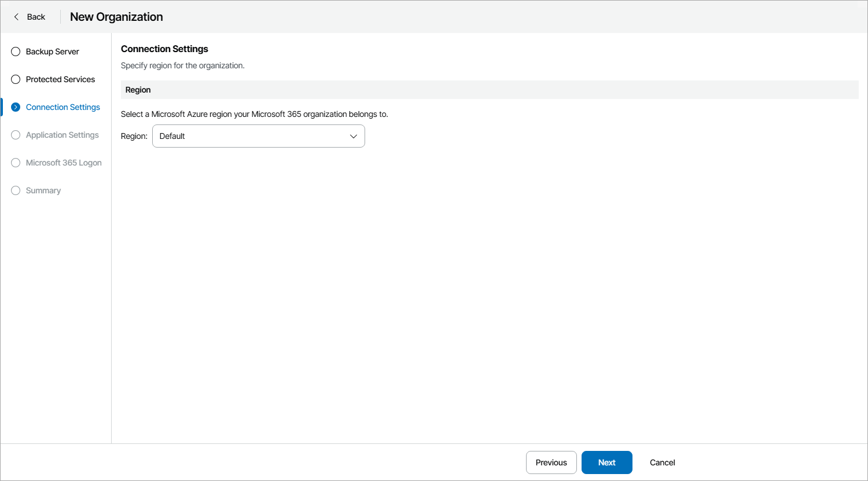Click the Application Settings step circle icon
The image size is (868, 481).
tap(15, 135)
